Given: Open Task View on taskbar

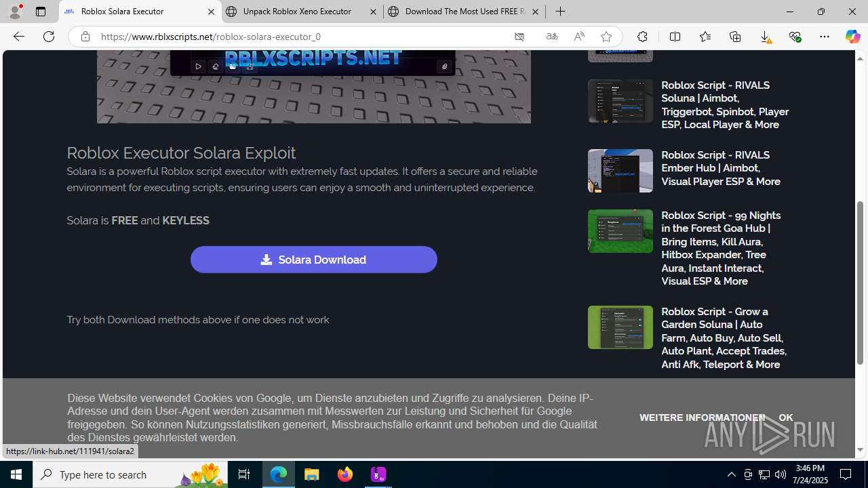Looking at the screenshot, I should [x=244, y=474].
